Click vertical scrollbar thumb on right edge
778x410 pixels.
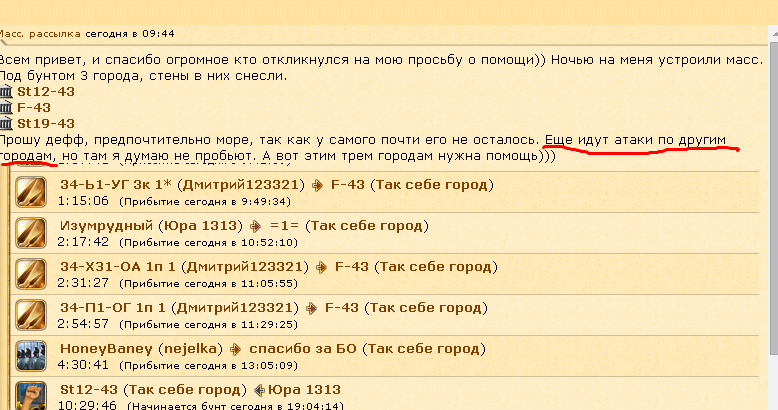pos(774,197)
